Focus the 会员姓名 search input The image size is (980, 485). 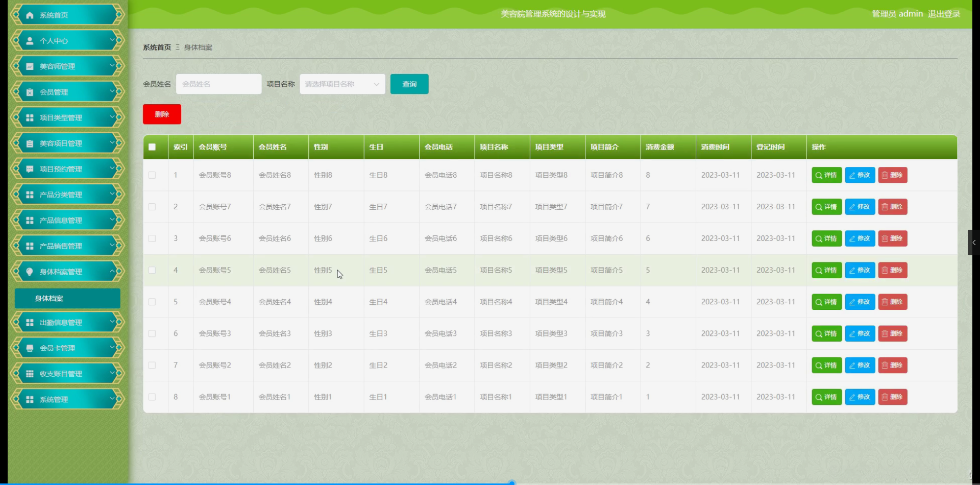tap(218, 84)
